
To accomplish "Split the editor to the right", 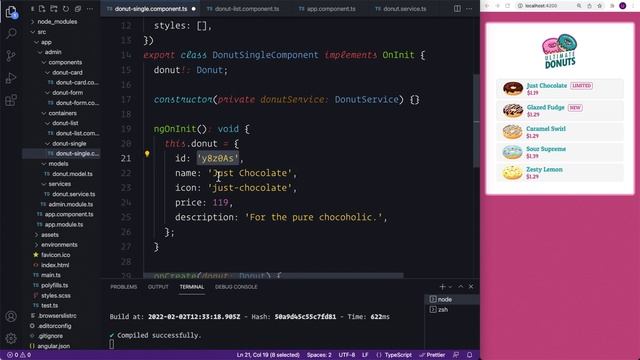I will 457,9.
